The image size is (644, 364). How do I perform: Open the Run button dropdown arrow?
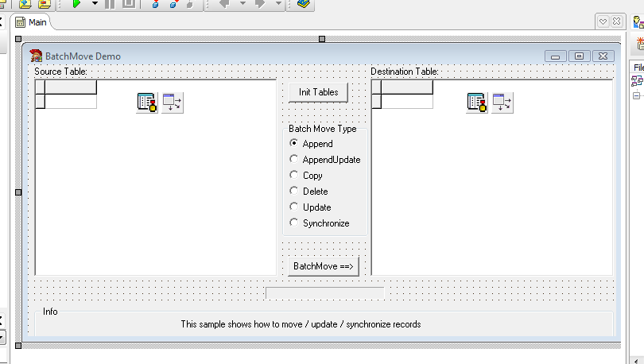(x=95, y=4)
